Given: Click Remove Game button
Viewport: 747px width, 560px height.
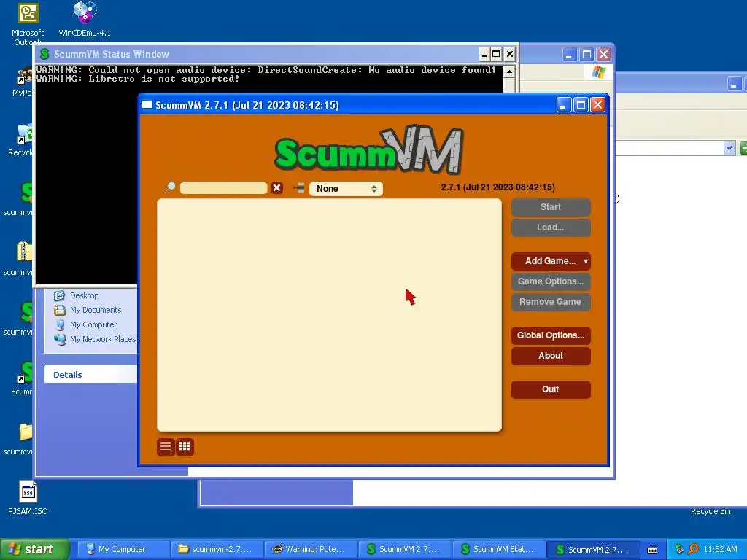Looking at the screenshot, I should pyautogui.click(x=551, y=302).
